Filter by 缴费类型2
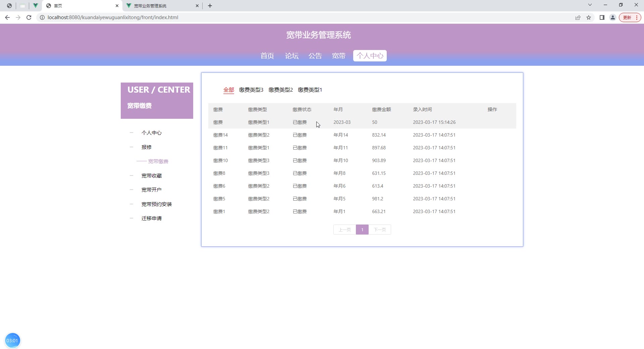 tap(281, 90)
